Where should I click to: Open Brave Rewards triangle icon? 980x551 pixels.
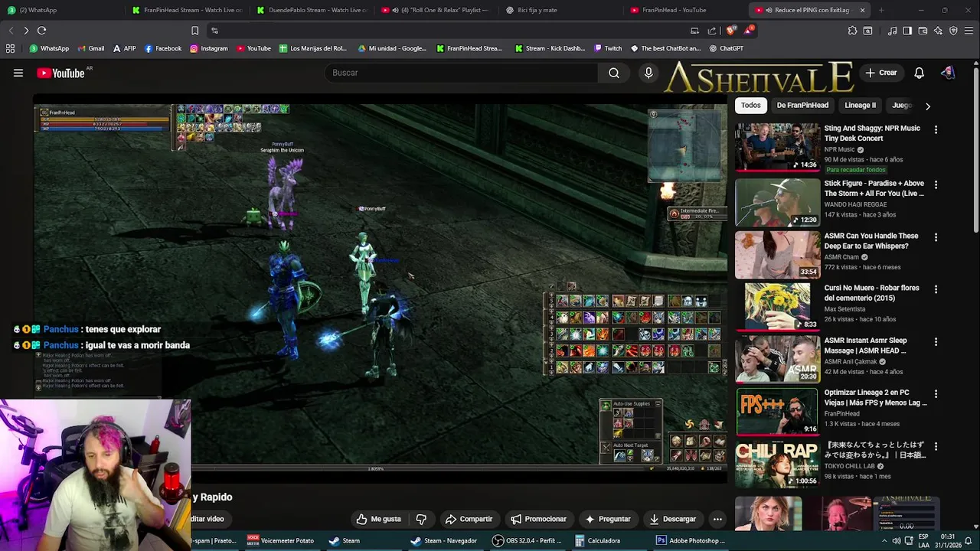[x=749, y=31]
